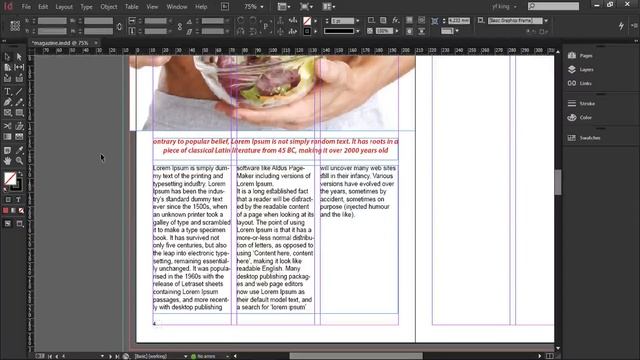The image size is (640, 360).
Task: Open the Basic Graphics Frame object style dropdown
Action: coord(546,21)
